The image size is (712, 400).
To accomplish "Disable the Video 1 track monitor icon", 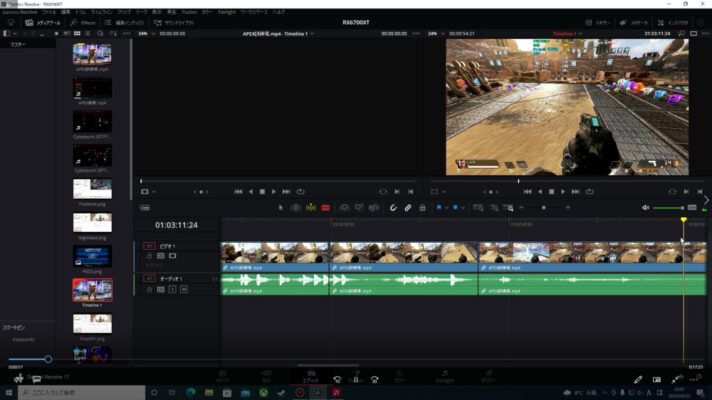I will click(x=173, y=256).
